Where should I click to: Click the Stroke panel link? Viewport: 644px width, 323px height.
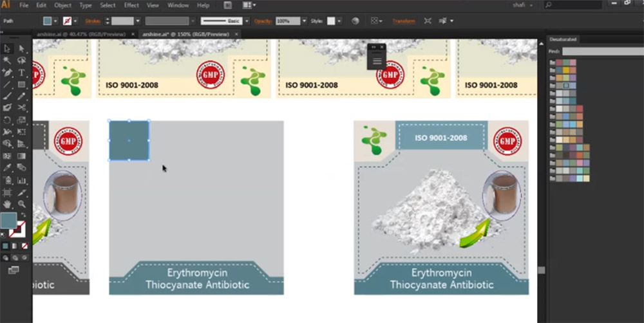point(93,21)
